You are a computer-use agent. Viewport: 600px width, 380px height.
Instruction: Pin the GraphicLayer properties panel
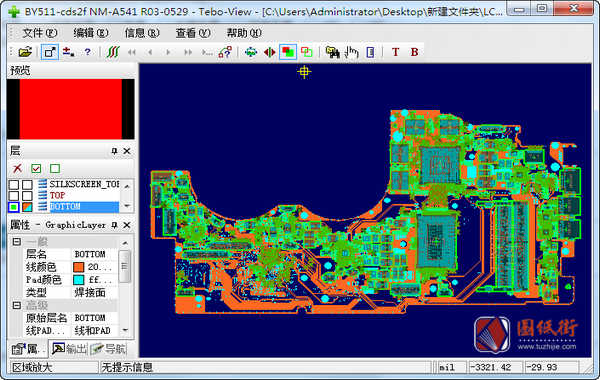pyautogui.click(x=114, y=225)
